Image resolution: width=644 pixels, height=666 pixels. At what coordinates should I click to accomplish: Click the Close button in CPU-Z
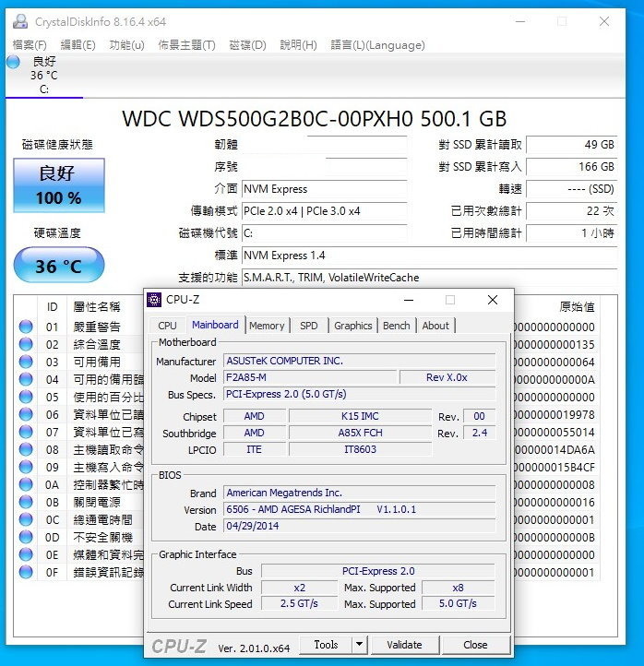pos(475,645)
